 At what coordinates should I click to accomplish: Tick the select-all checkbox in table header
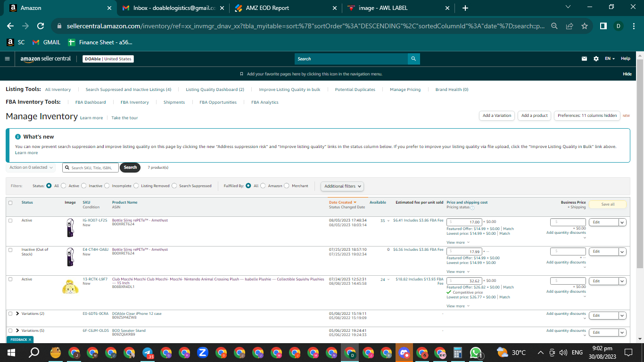pos(10,203)
